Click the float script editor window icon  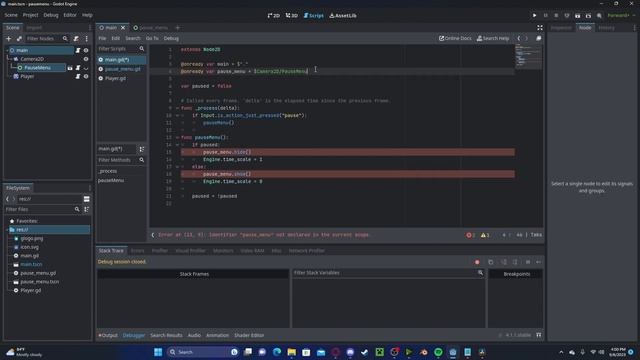pos(538,38)
